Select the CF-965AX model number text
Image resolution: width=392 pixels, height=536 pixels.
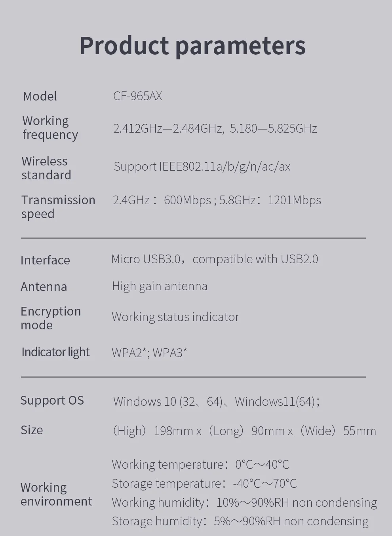point(137,96)
